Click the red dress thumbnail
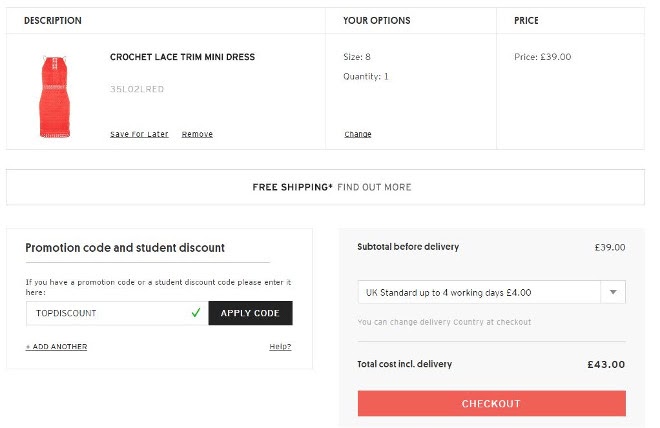 [x=55, y=96]
